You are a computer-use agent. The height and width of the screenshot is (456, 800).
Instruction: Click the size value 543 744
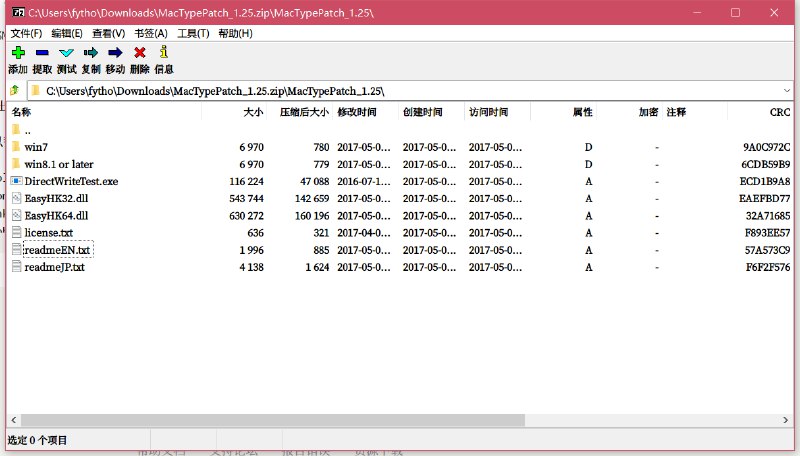click(x=246, y=198)
